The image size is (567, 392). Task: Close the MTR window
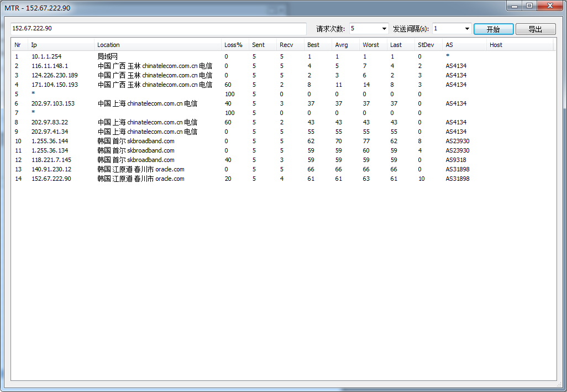pos(550,6)
